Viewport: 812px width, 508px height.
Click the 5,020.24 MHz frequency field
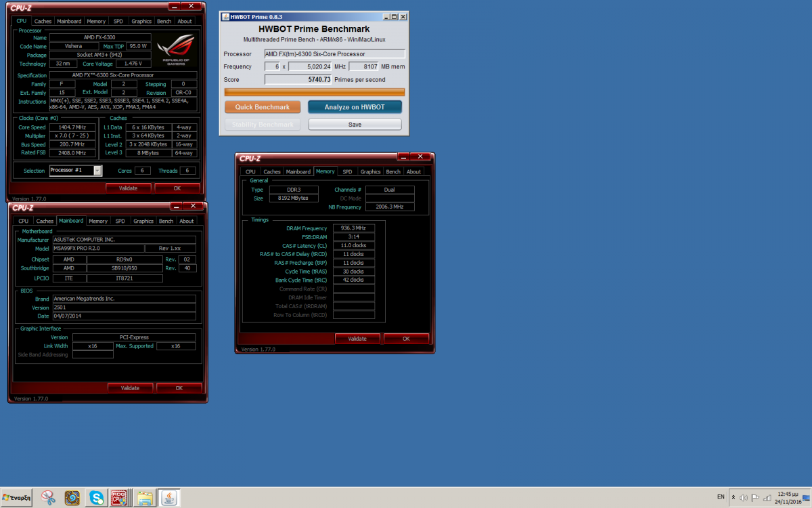(x=310, y=66)
